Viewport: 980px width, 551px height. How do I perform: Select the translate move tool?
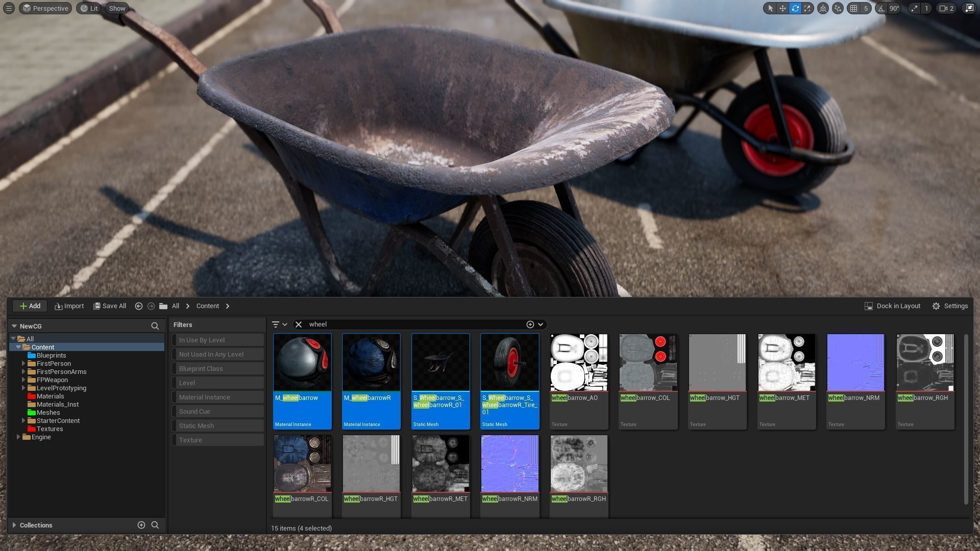click(x=782, y=8)
